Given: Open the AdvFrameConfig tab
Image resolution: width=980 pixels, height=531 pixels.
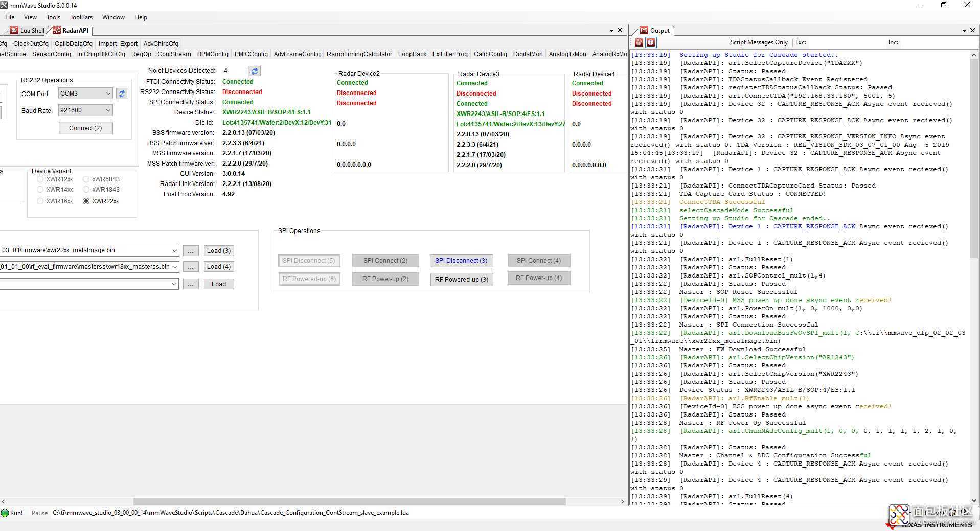Looking at the screenshot, I should click(297, 54).
